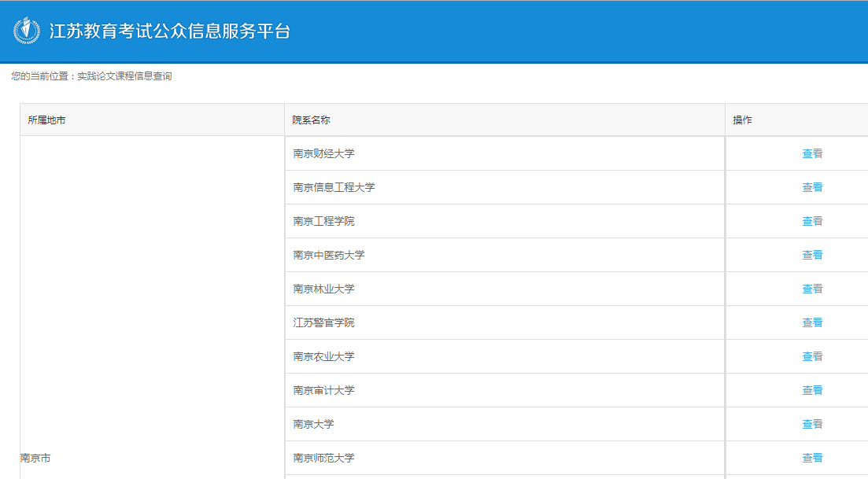Open 查看 for 南京林业大学
868x479 pixels.
click(x=812, y=289)
